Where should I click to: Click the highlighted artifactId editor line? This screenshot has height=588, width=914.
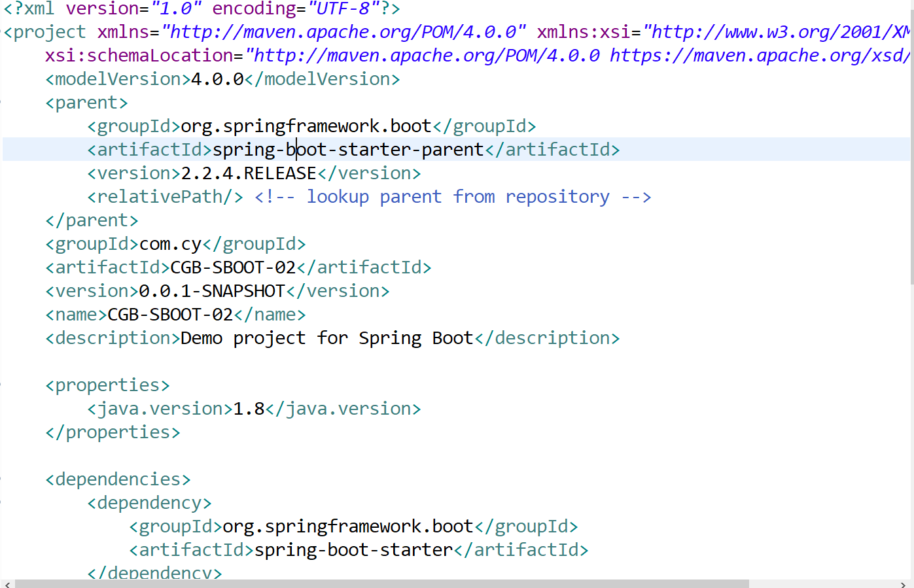458,149
